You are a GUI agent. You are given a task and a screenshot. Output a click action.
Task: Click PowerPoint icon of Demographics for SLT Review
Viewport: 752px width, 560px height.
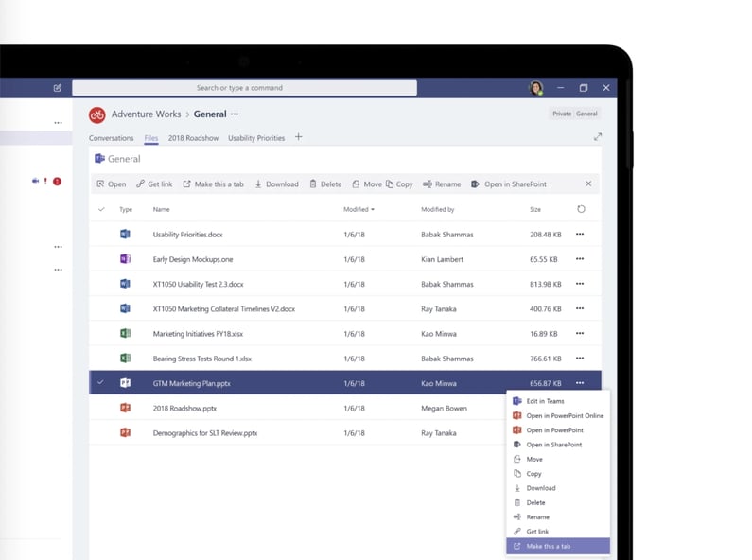click(125, 432)
